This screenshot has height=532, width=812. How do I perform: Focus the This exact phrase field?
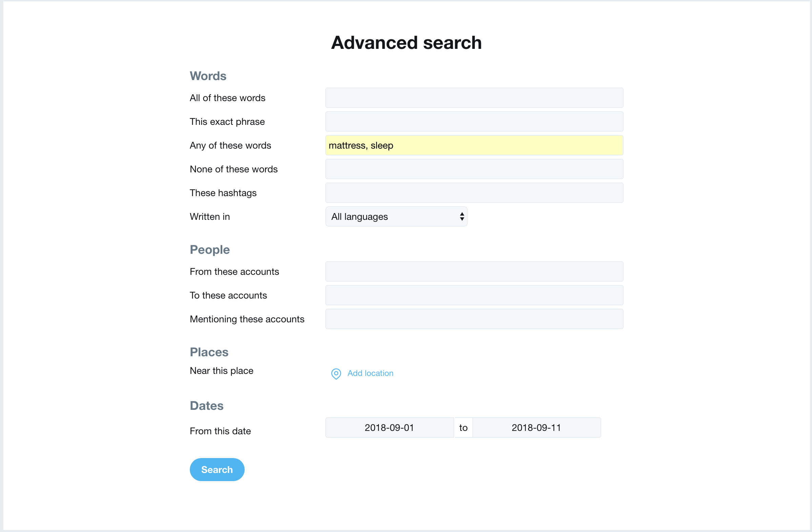(x=474, y=121)
